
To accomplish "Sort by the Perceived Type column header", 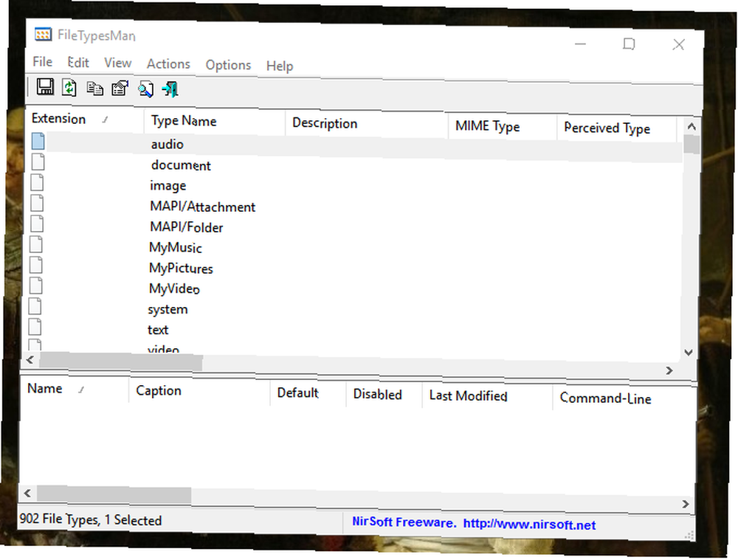I will [x=616, y=128].
